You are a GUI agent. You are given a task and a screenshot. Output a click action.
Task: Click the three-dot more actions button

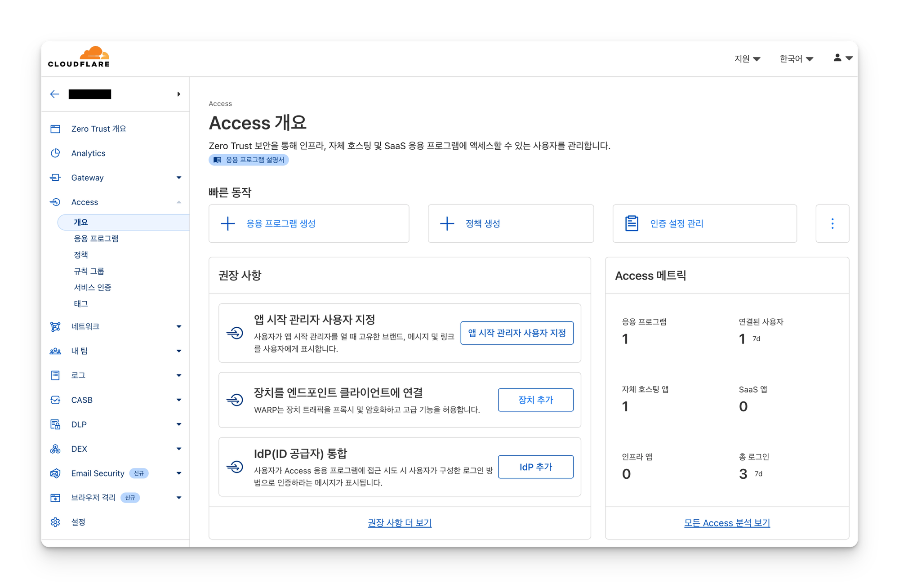coord(832,223)
